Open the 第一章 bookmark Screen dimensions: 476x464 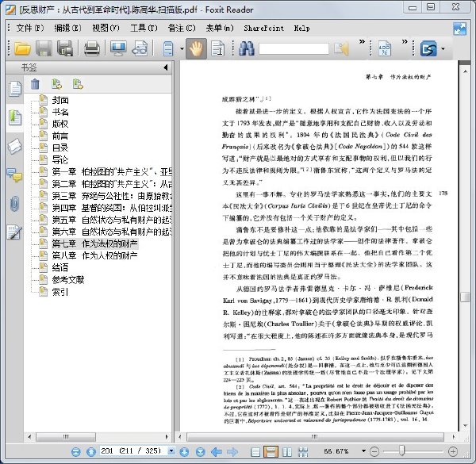point(111,172)
